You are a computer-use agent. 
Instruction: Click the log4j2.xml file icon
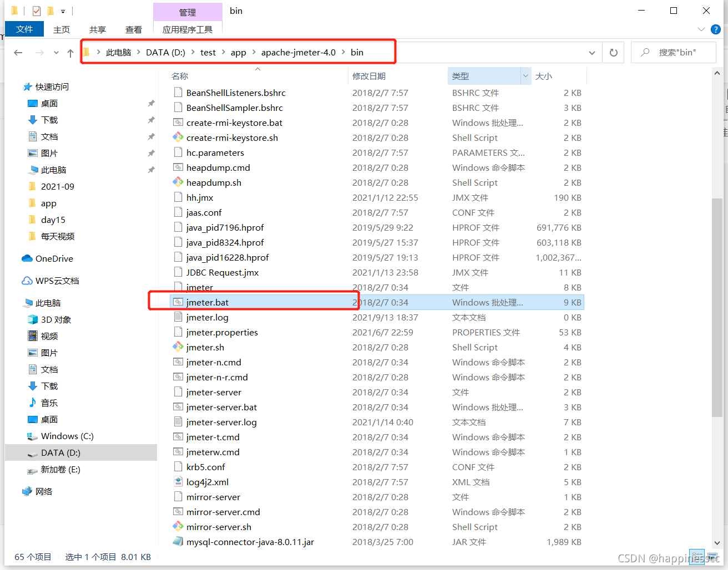coord(178,482)
